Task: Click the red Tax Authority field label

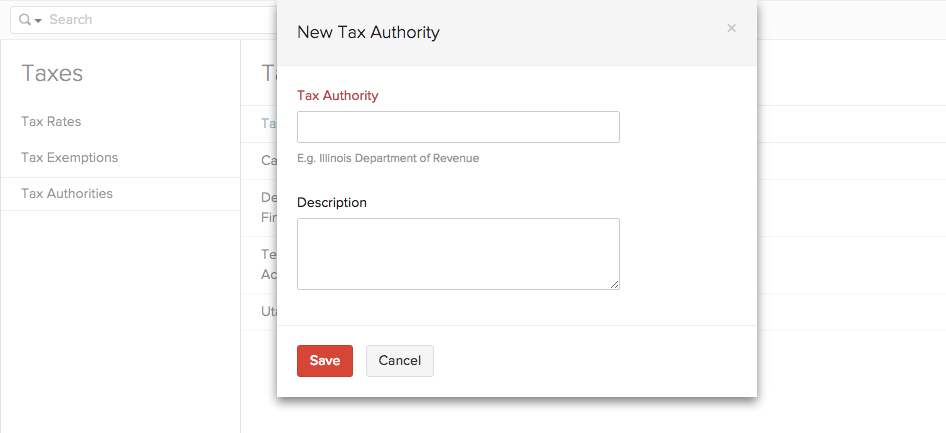Action: coord(337,96)
